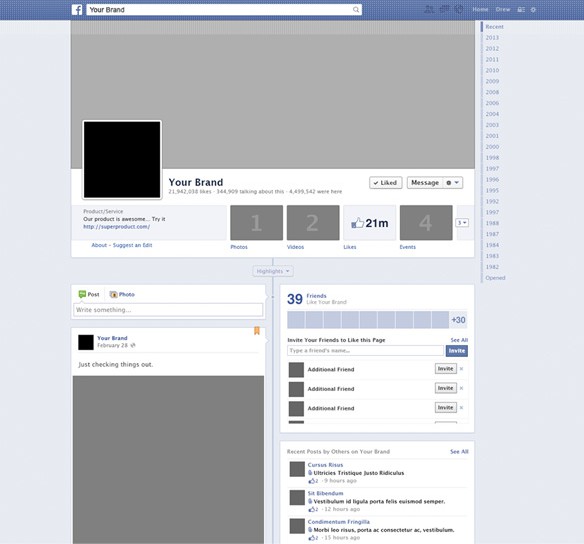Screen dimensions: 584x544
Task: Open the friend requests icon
Action: coord(429,9)
